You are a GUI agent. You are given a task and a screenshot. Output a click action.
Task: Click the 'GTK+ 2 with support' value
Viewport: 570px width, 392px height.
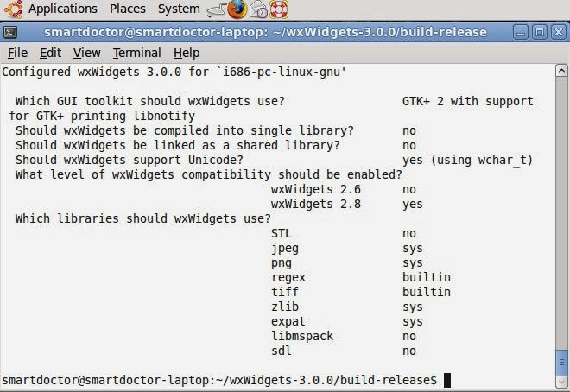click(467, 101)
